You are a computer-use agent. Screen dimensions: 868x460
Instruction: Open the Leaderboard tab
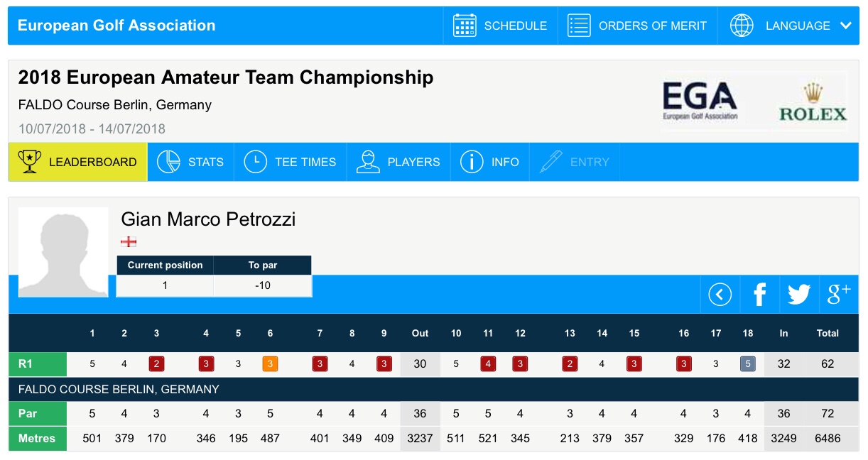pos(78,162)
